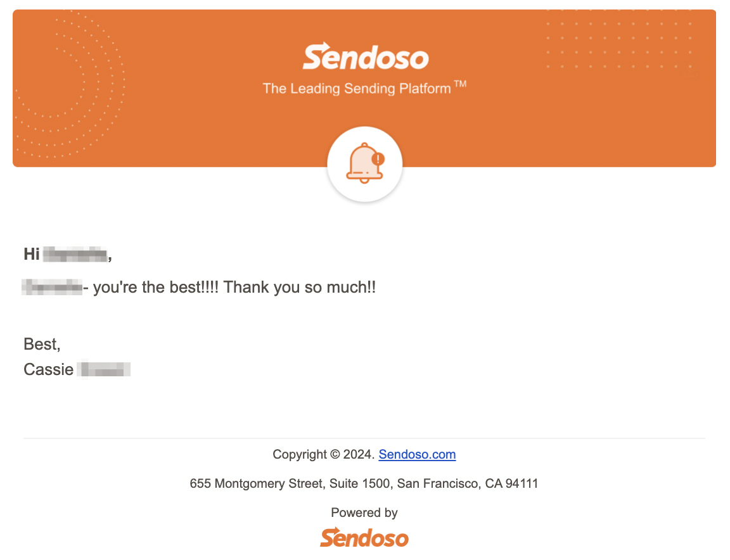Image resolution: width=730 pixels, height=560 pixels.
Task: Click the horizontal divider above the footer
Action: click(x=364, y=438)
